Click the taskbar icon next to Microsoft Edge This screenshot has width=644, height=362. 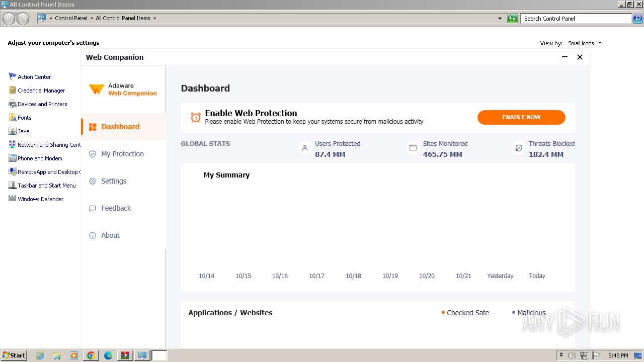(125, 355)
